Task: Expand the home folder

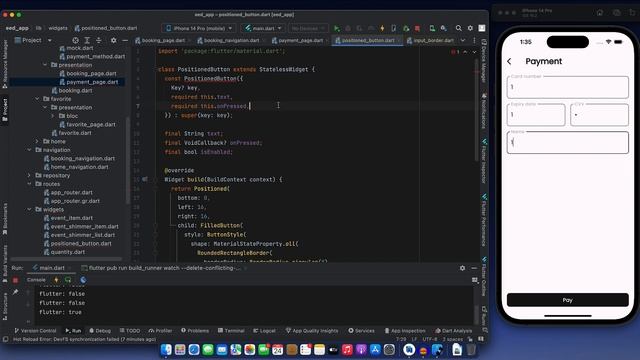Action: [x=37, y=142]
